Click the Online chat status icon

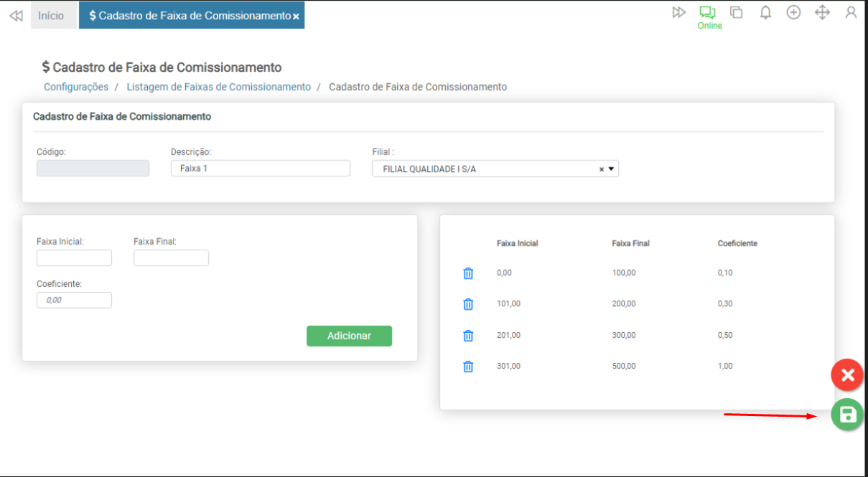708,13
